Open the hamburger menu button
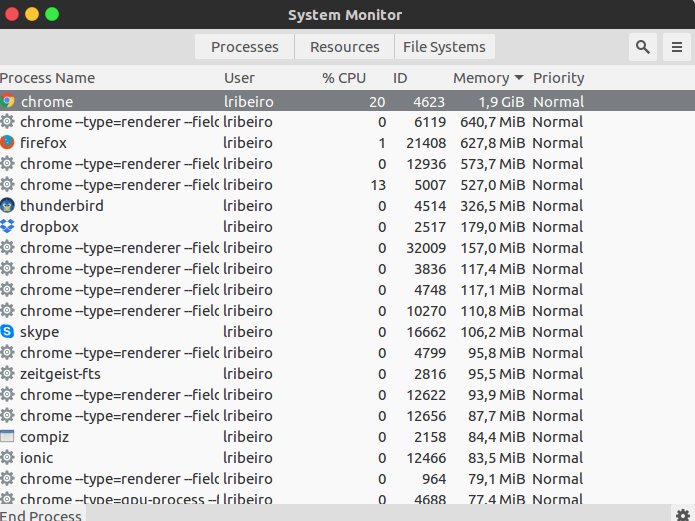Image resolution: width=695 pixels, height=521 pixels. coord(676,47)
